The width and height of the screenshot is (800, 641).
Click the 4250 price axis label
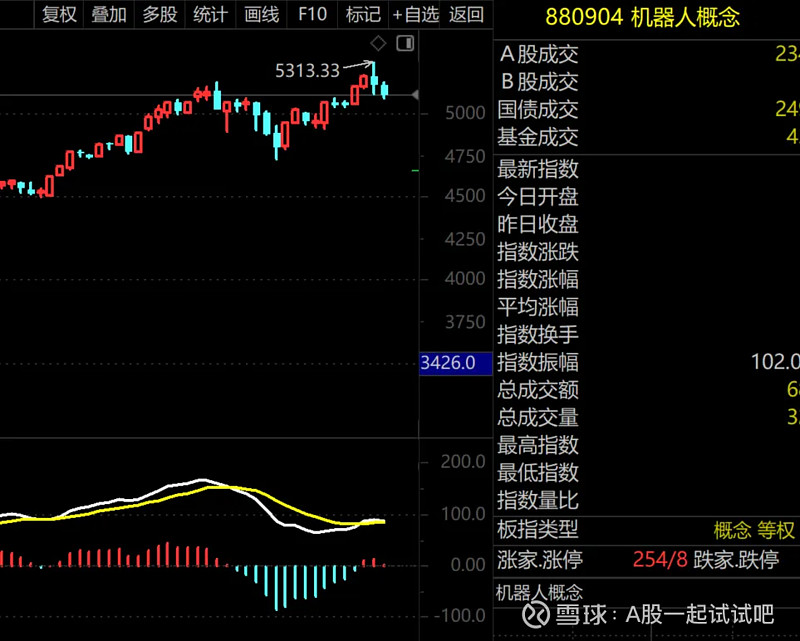pyautogui.click(x=465, y=239)
